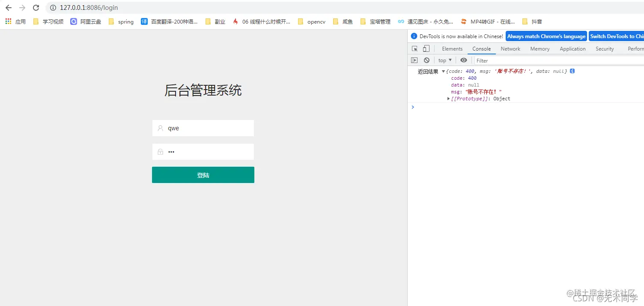Switch to the Application tab
This screenshot has width=644, height=306.
(x=572, y=48)
